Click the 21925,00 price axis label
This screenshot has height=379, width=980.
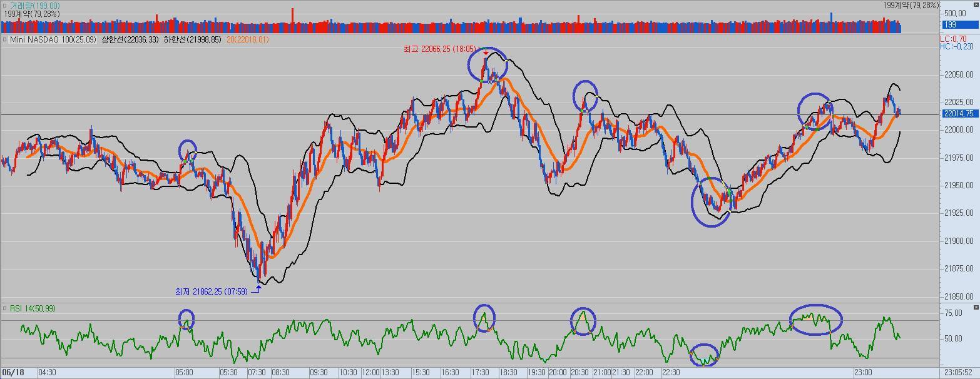(x=959, y=213)
